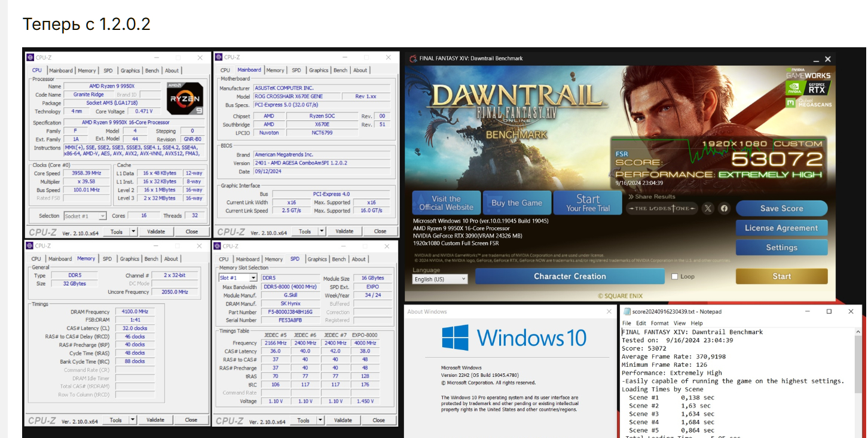The image size is (868, 438).
Task: Open the Notepad Format menu
Action: point(660,323)
